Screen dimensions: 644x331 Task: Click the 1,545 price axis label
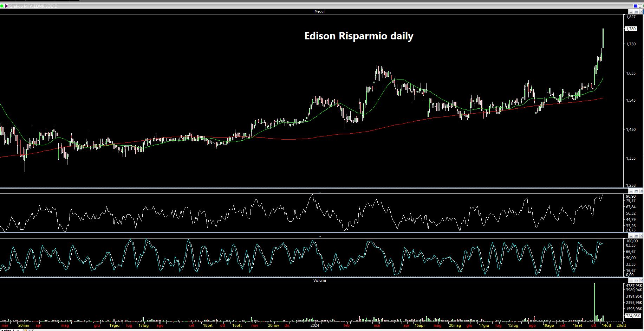coord(631,100)
